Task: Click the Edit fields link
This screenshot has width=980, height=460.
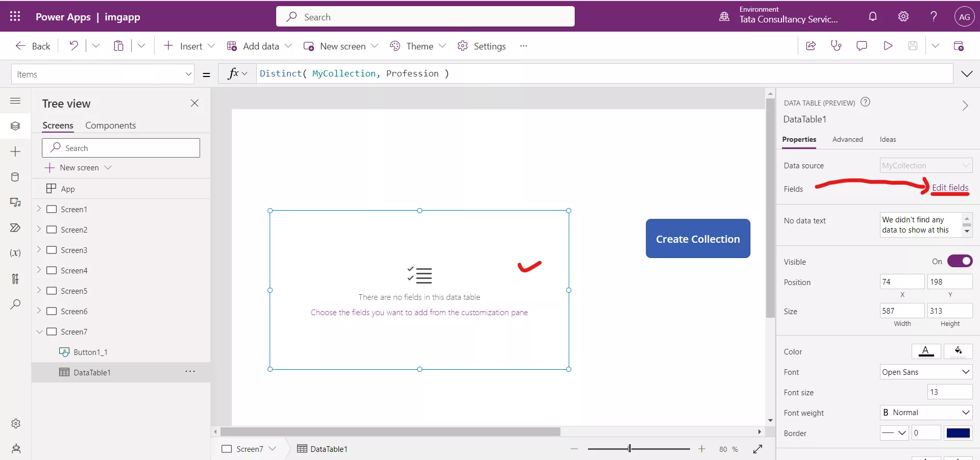Action: 950,188
